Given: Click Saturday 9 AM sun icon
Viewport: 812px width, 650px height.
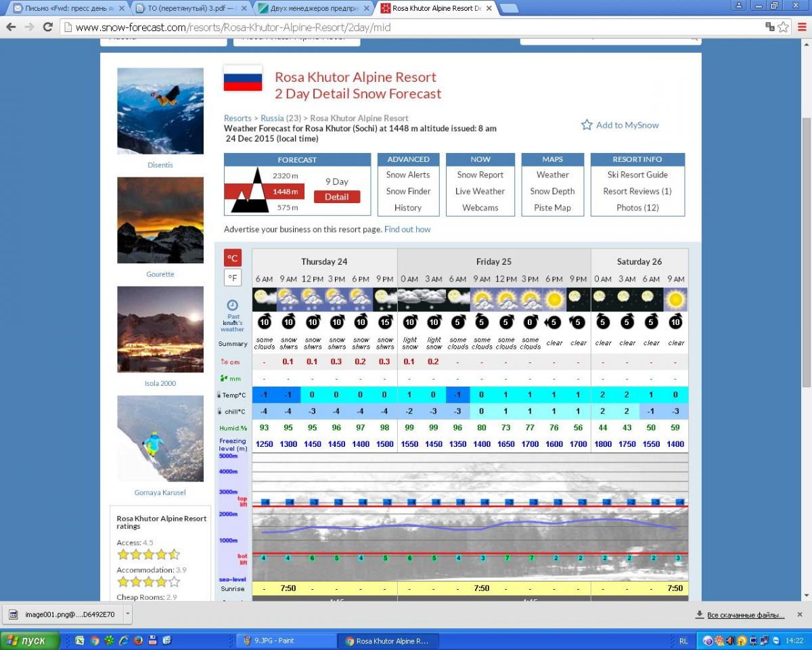Looking at the screenshot, I should (x=675, y=299).
